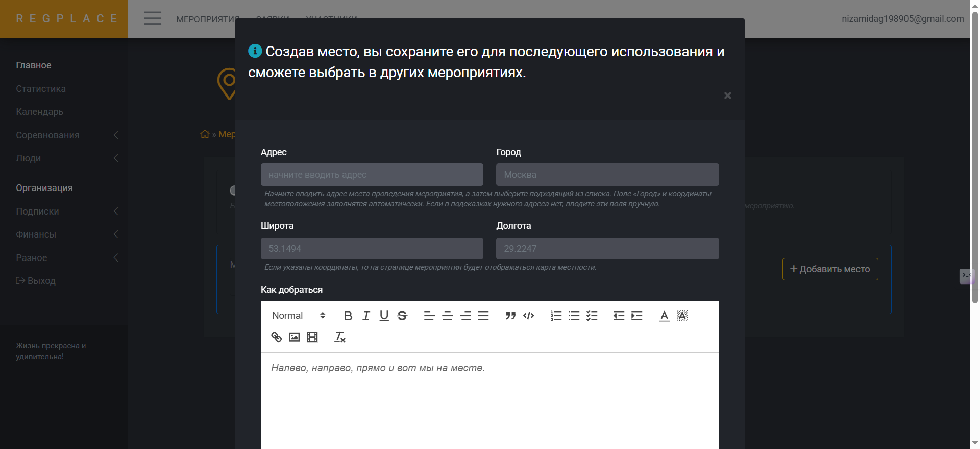Image resolution: width=980 pixels, height=449 pixels.
Task: Toggle italic formatting in editor
Action: [366, 316]
